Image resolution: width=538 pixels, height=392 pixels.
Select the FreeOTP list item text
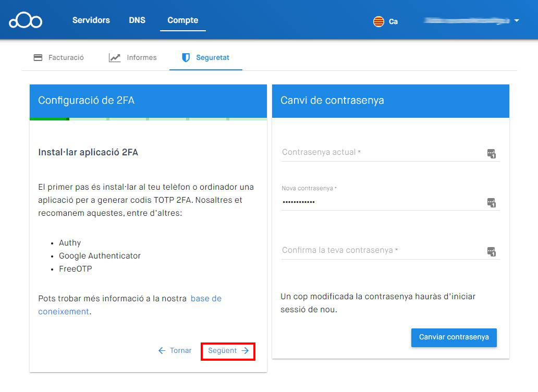tap(76, 269)
